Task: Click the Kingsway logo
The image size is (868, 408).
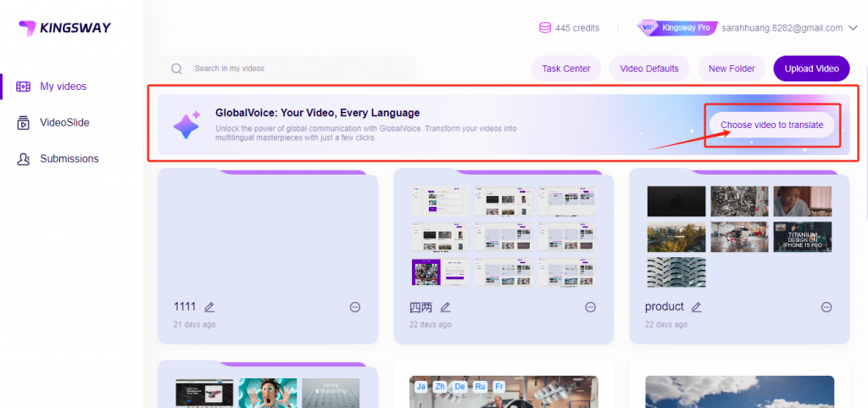Action: tap(64, 28)
